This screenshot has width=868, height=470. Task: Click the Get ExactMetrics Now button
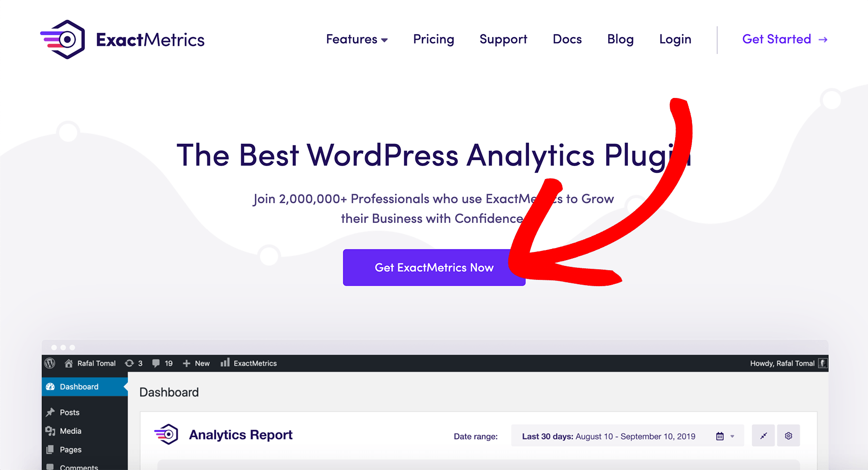tap(434, 267)
